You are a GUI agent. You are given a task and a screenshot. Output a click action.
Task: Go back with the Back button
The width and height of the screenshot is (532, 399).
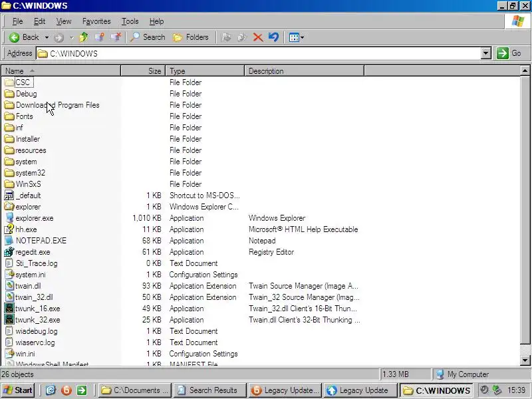[23, 37]
